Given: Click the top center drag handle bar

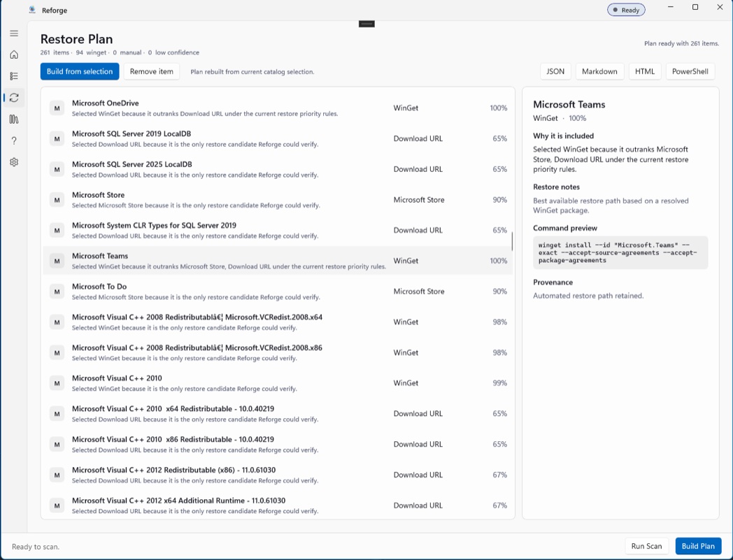Looking at the screenshot, I should tap(366, 24).
